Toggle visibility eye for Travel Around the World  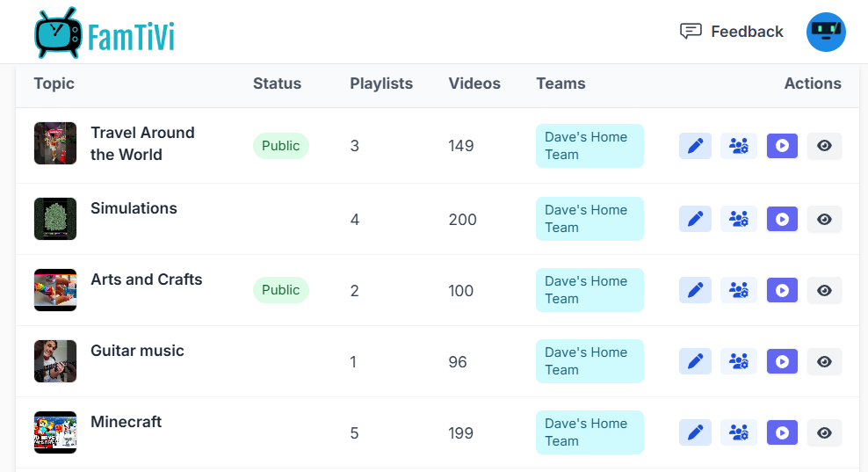point(824,146)
